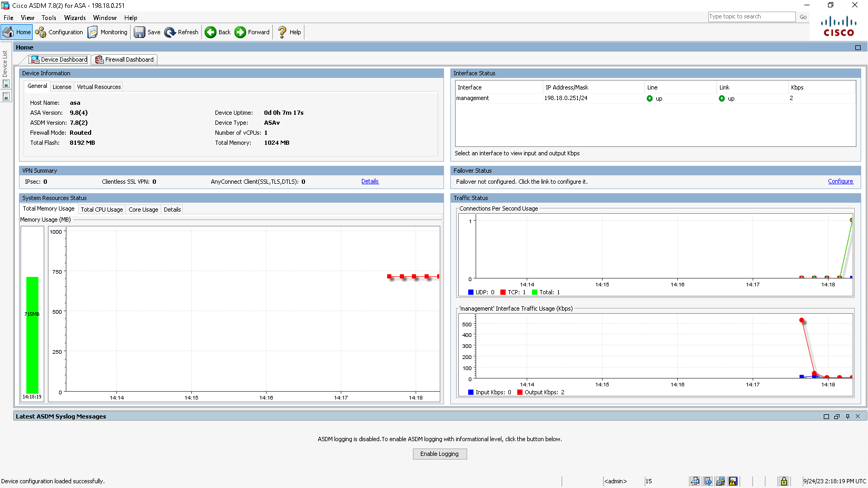Open the Wizards menu

pos(75,18)
